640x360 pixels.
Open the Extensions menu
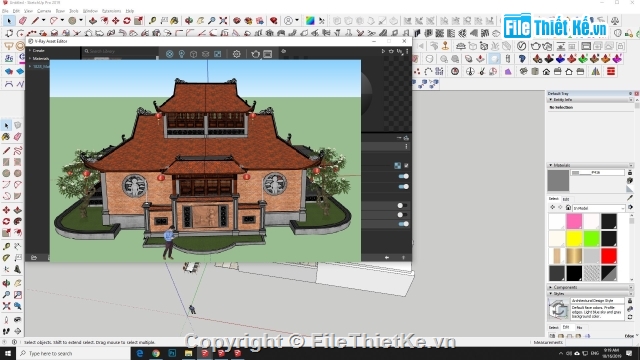111,11
